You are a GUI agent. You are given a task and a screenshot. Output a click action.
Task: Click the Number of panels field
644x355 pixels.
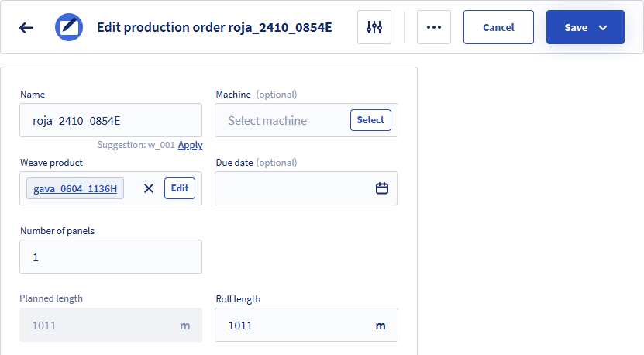pos(111,257)
